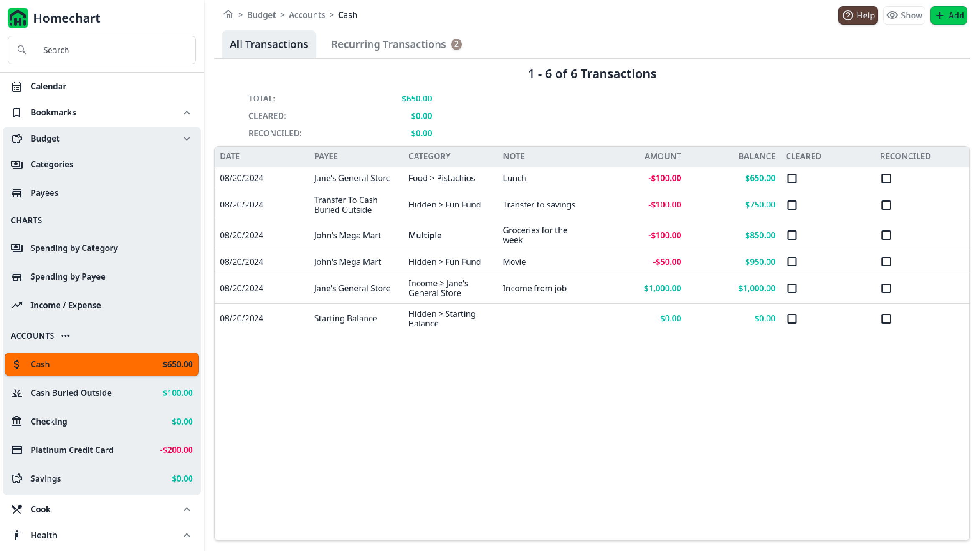Click Accounts in the breadcrumb
The height and width of the screenshot is (551, 980).
coord(307,15)
